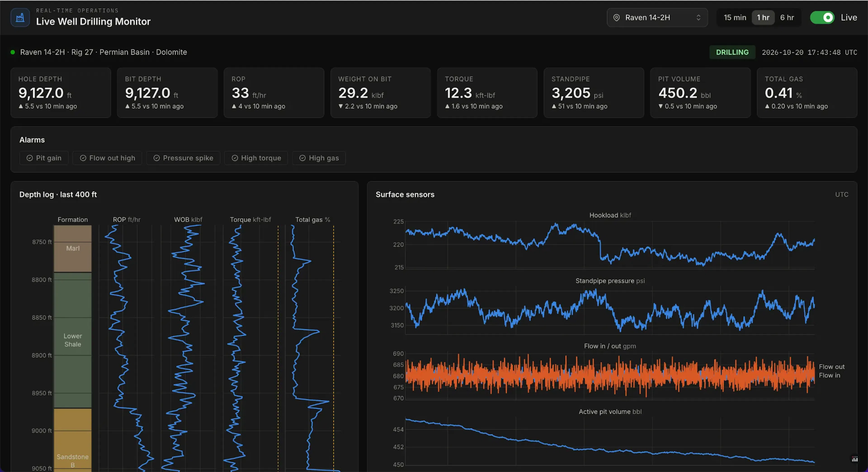Click the Active pit volume bbl chart title
The height and width of the screenshot is (472, 868).
(610, 411)
